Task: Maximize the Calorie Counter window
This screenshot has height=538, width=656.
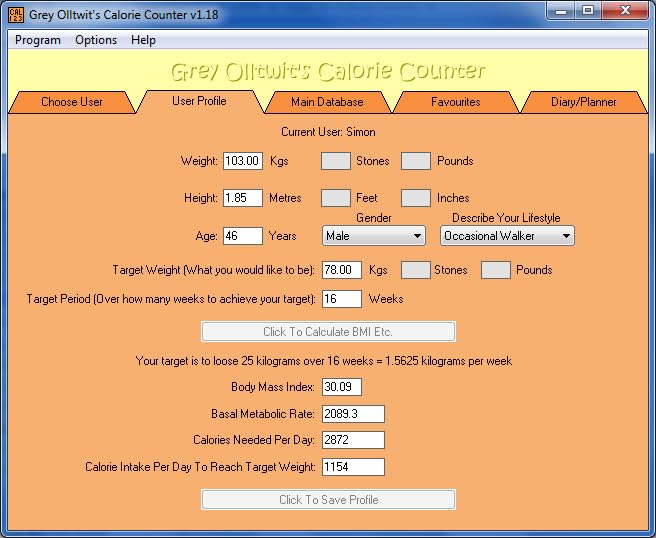Action: 588,11
